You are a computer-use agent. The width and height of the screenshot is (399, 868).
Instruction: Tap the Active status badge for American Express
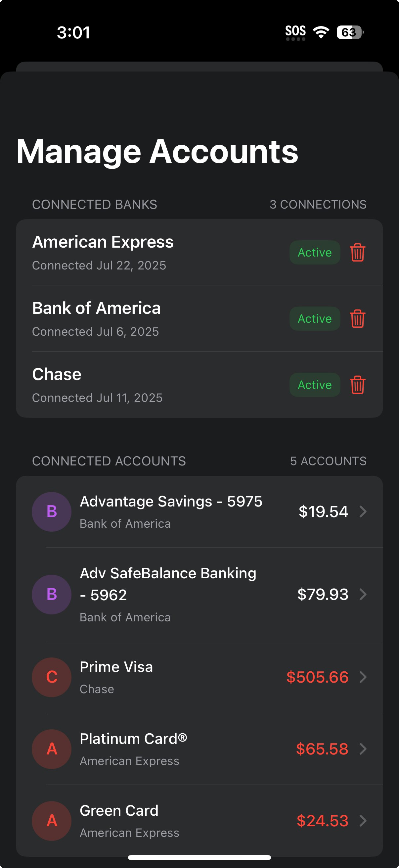pyautogui.click(x=315, y=252)
